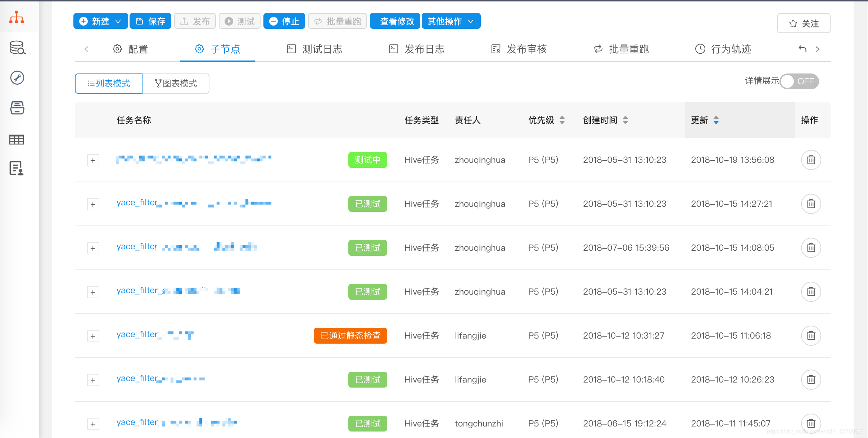Click the trash icon for lifangjie's 已通过静态检查 task
The width and height of the screenshot is (868, 438).
(810, 336)
